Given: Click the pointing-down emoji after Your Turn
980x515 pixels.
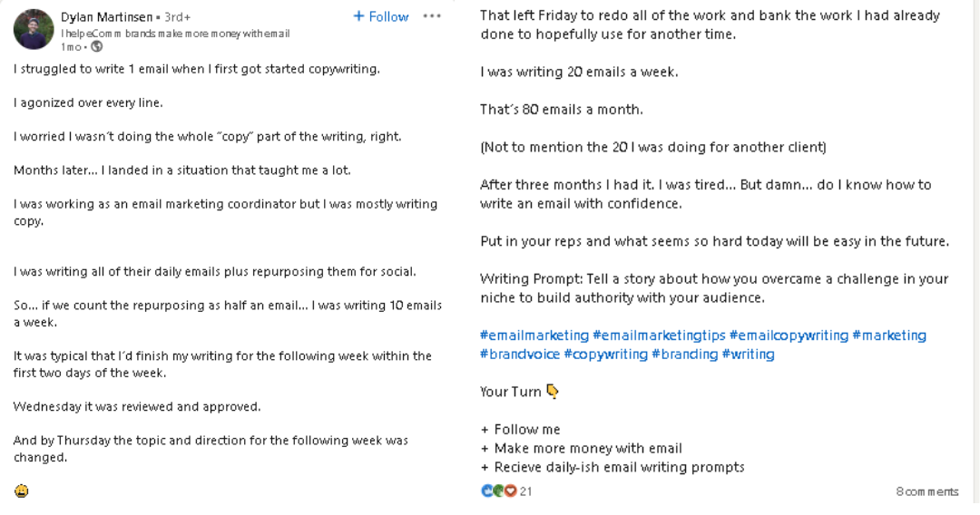Looking at the screenshot, I should (x=553, y=392).
